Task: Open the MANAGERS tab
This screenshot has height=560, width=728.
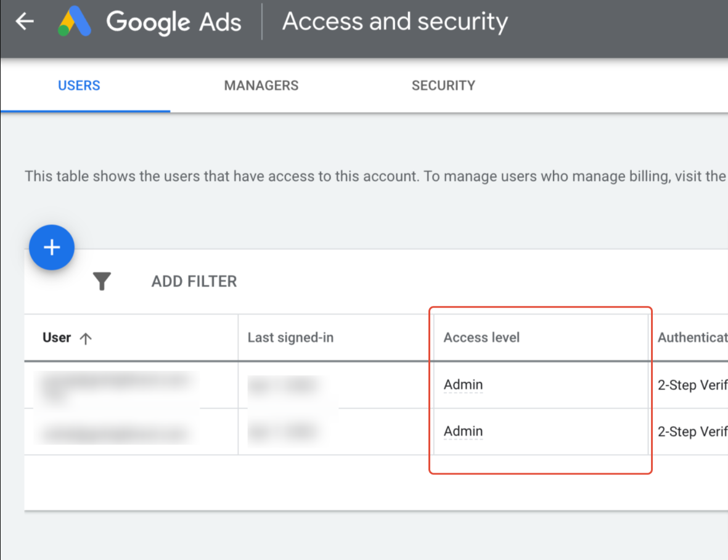Action: click(261, 86)
